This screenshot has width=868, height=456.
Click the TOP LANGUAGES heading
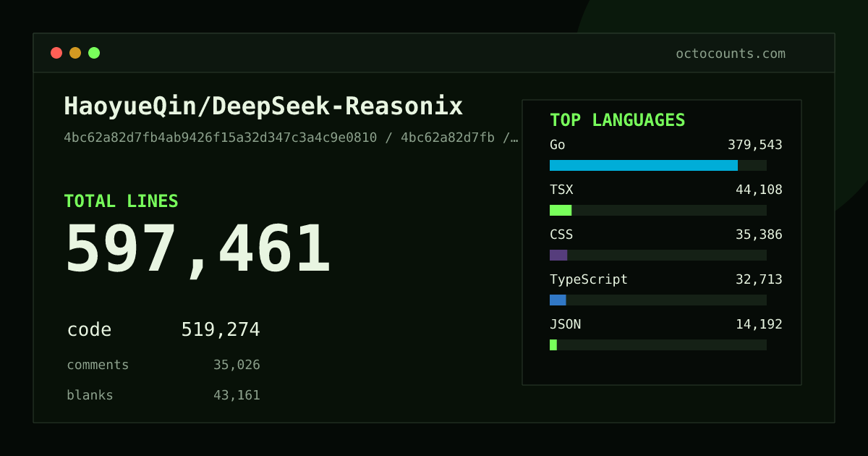point(617,120)
